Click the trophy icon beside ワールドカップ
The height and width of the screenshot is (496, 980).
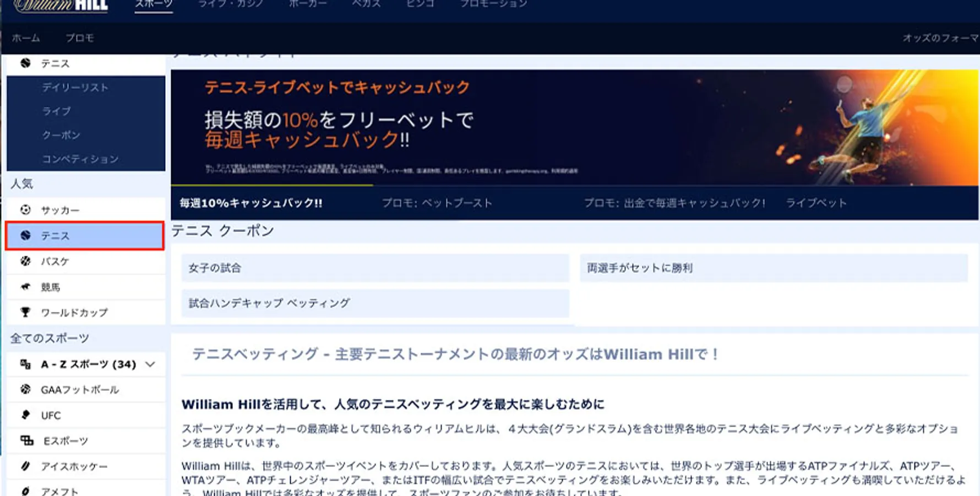[x=25, y=312]
